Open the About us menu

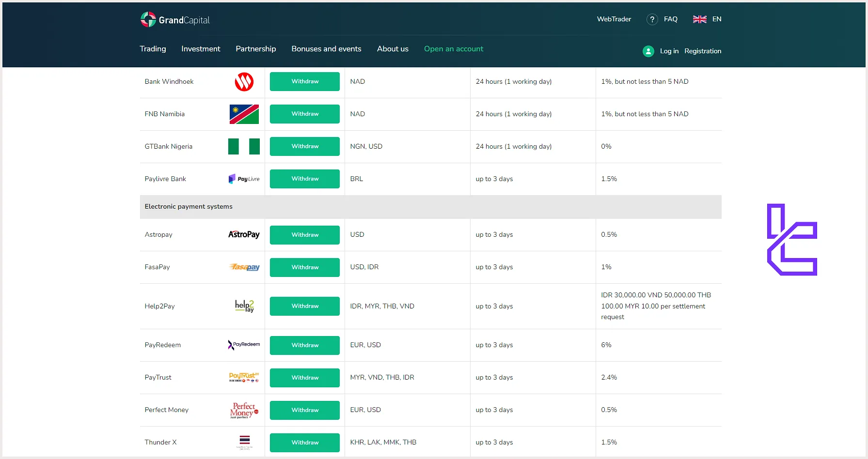click(x=393, y=49)
